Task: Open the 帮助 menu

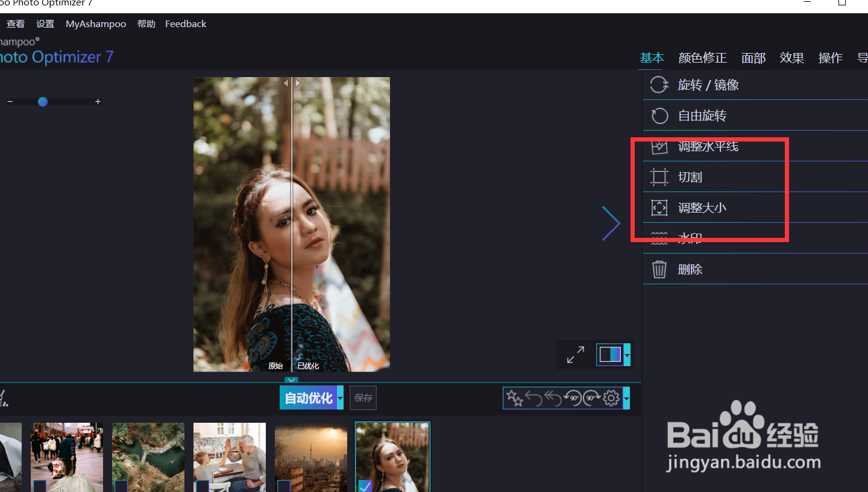Action: coord(146,24)
